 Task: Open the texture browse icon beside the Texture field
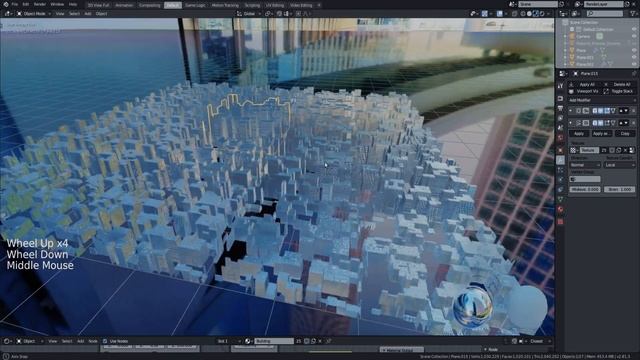(573, 150)
